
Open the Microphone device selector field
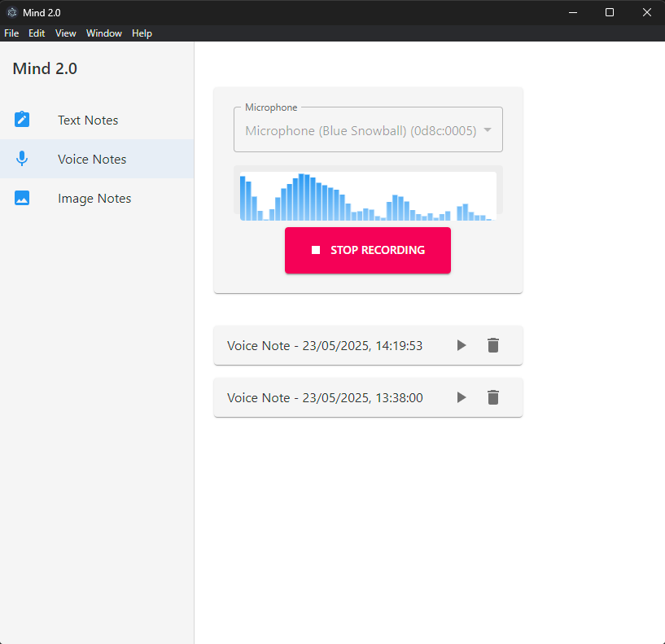pyautogui.click(x=360, y=130)
